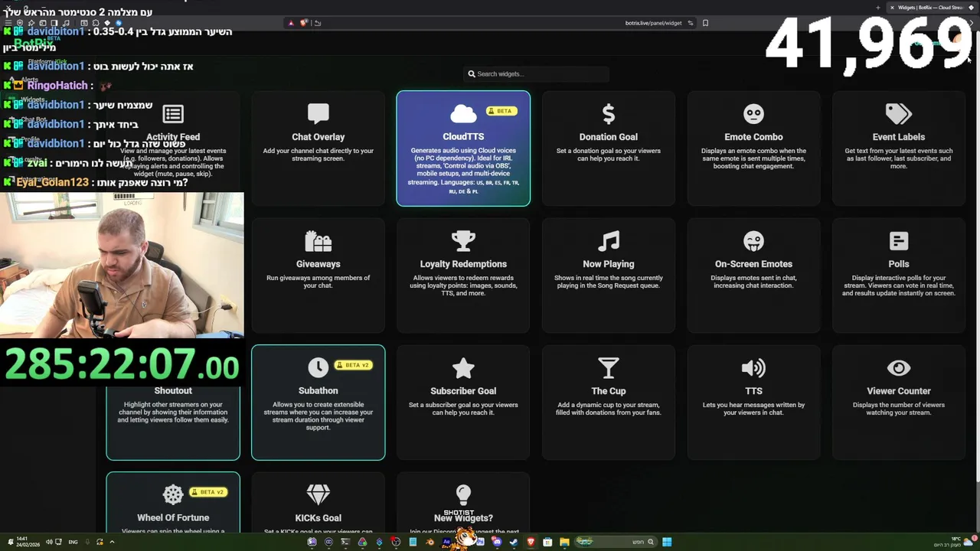Click the magnifier icon in widget search

(x=472, y=74)
